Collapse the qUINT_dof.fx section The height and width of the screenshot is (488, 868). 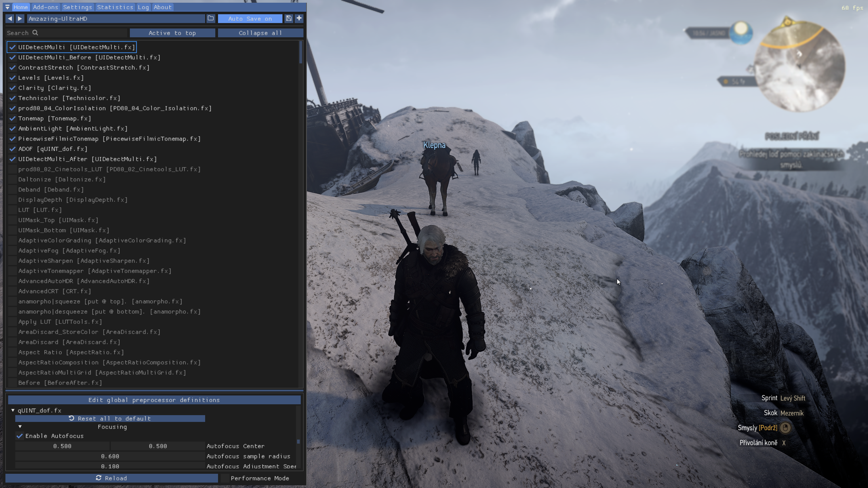pos(13,410)
